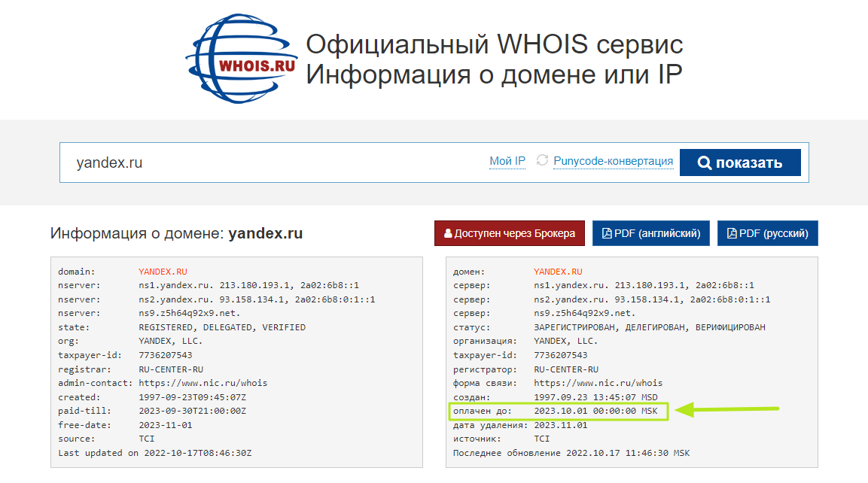Download PDF (русский)
The height and width of the screenshot is (483, 868).
pos(768,233)
